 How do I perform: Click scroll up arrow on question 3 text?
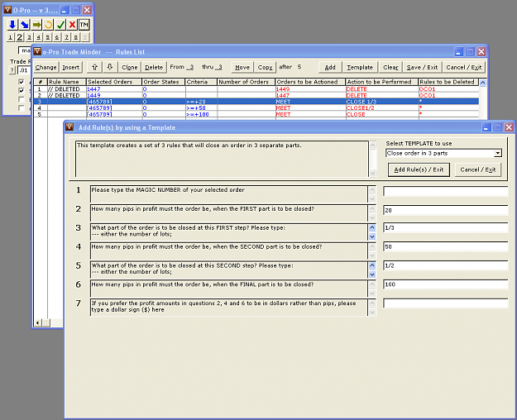372,227
